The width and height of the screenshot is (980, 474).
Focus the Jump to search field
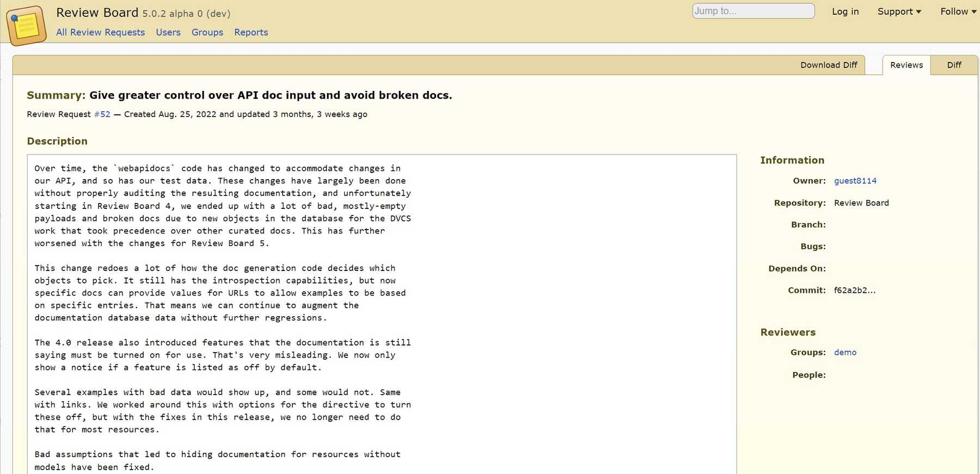point(753,11)
